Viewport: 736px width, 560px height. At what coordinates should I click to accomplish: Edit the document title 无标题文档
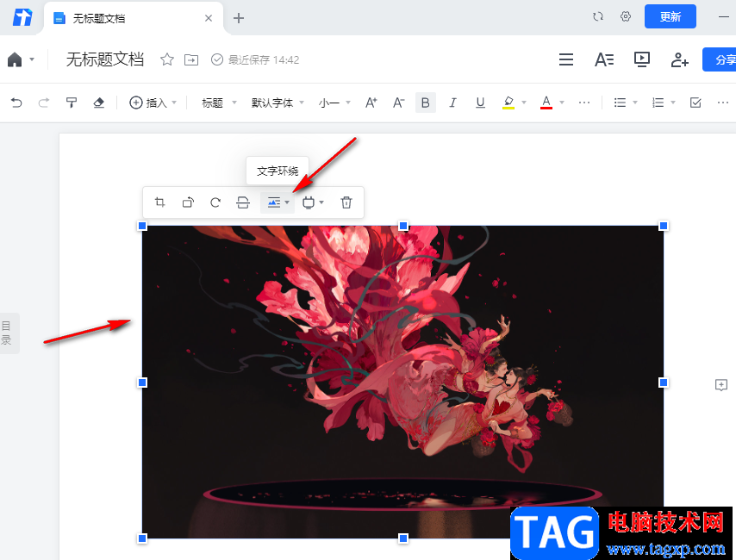pos(105,59)
